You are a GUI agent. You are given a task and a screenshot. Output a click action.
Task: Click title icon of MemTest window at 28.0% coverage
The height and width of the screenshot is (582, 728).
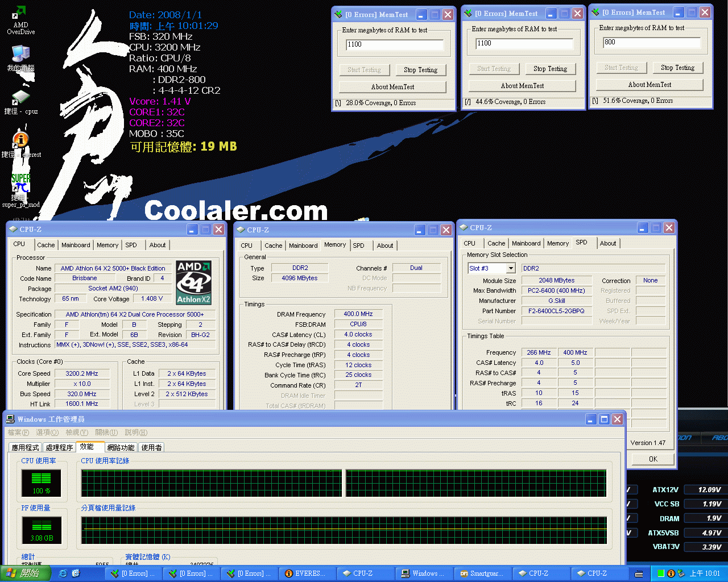tap(339, 15)
